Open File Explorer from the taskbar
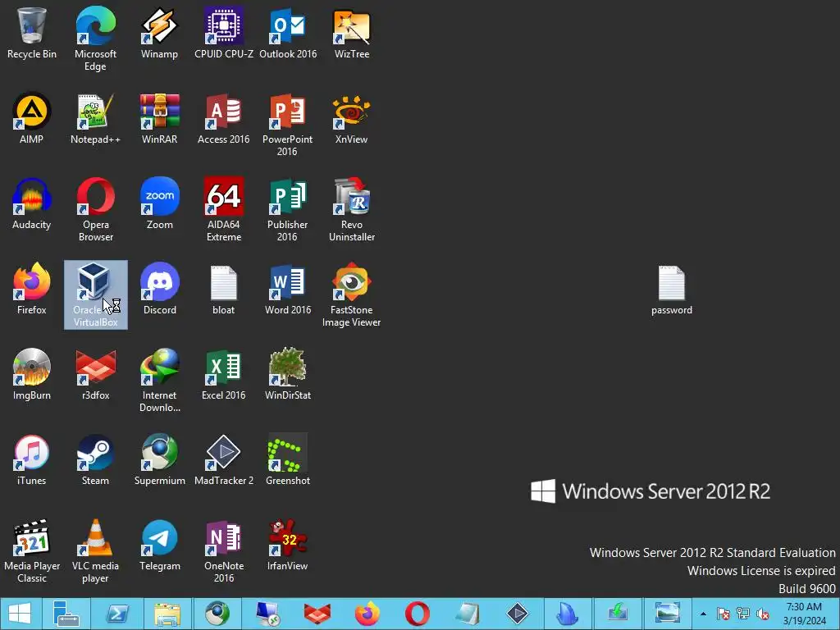This screenshot has height=630, width=840. [167, 614]
